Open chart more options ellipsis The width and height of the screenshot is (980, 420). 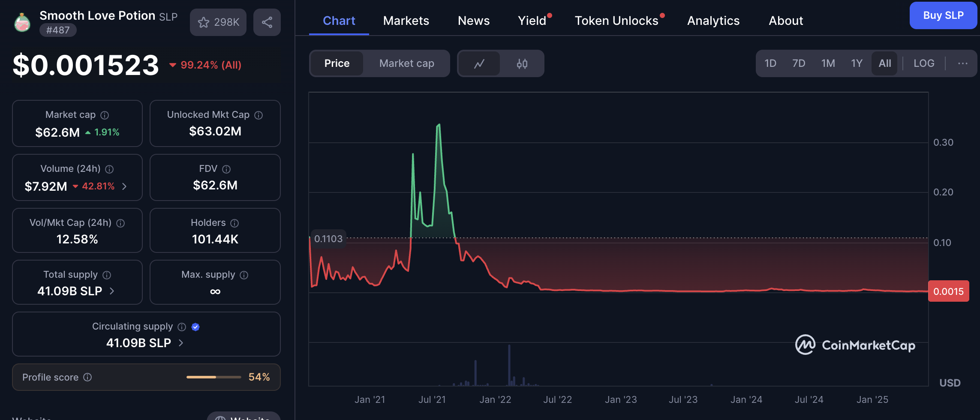962,63
